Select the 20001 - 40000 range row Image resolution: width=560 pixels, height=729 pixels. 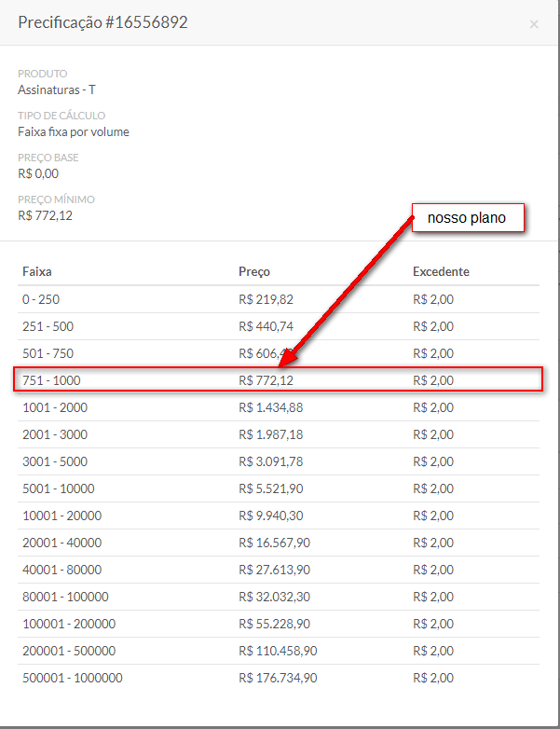point(61,543)
